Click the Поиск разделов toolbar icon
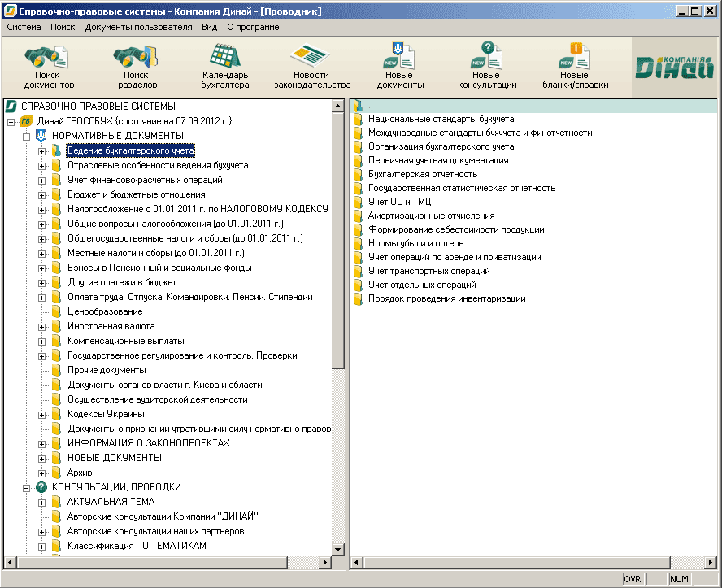The image size is (722, 588). pos(136,59)
